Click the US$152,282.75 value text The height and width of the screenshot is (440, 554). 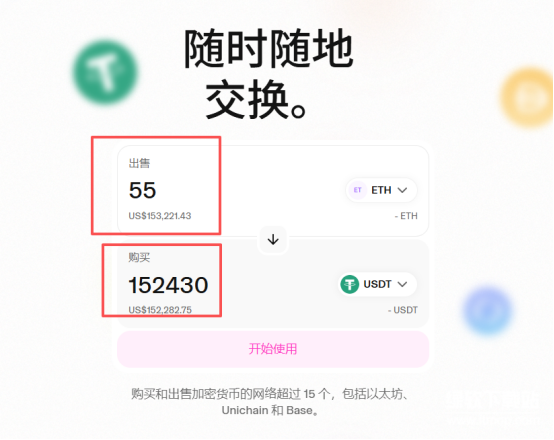160,310
